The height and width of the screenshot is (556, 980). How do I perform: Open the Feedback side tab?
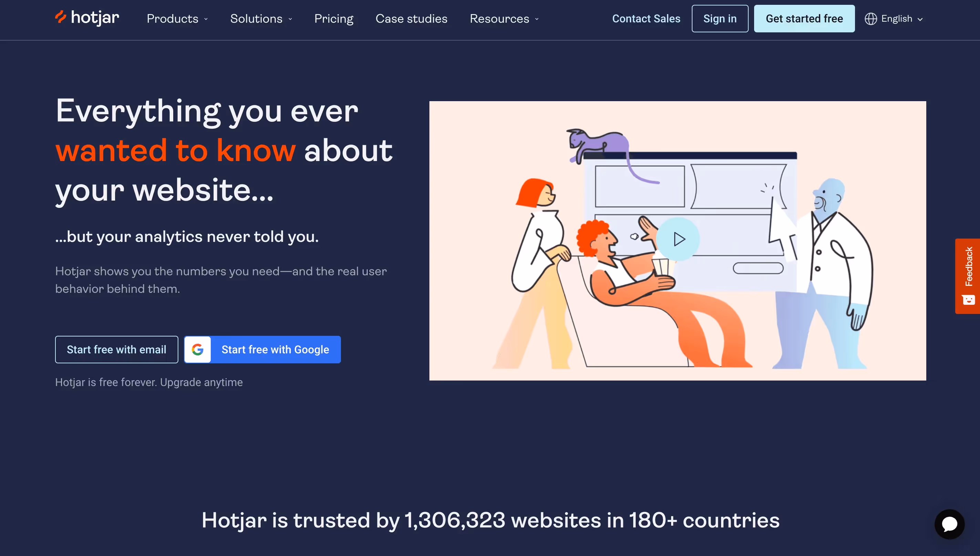pyautogui.click(x=967, y=276)
